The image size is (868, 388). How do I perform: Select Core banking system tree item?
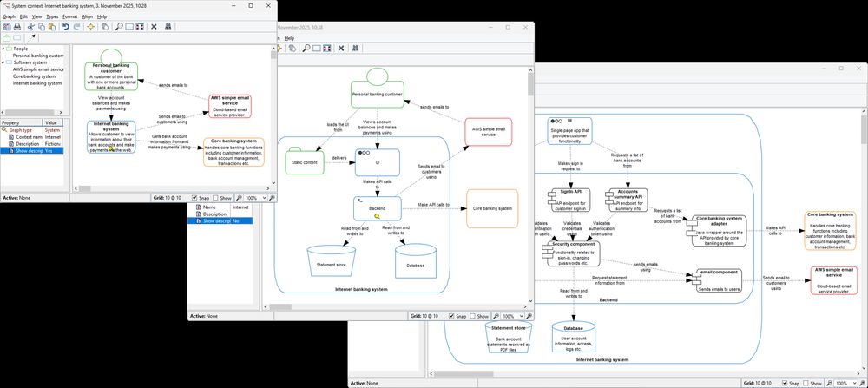click(35, 76)
